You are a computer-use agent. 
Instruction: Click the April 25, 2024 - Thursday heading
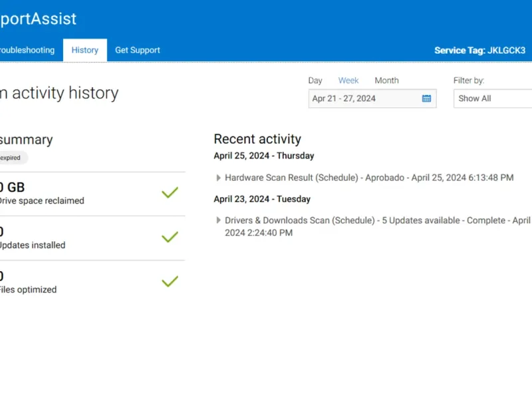pyautogui.click(x=264, y=156)
